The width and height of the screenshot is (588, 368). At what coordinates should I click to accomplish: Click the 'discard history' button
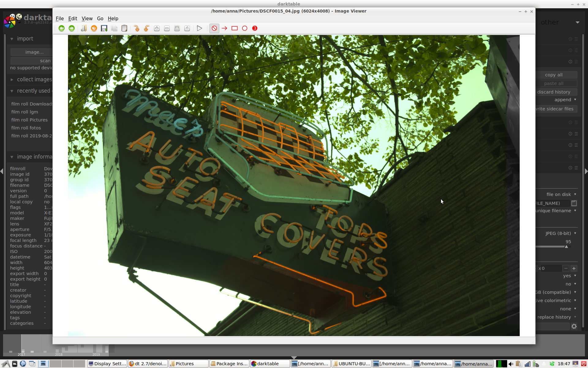click(x=556, y=92)
